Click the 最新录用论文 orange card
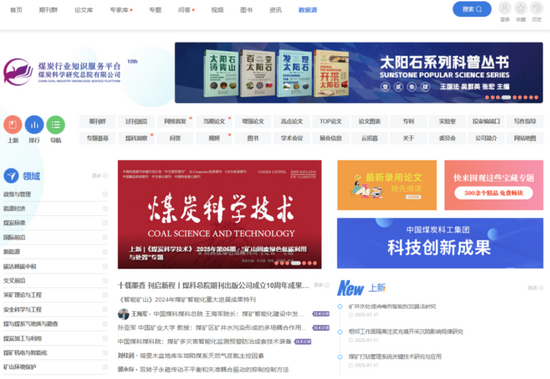Screen dimensions: 550x379 tap(387, 185)
